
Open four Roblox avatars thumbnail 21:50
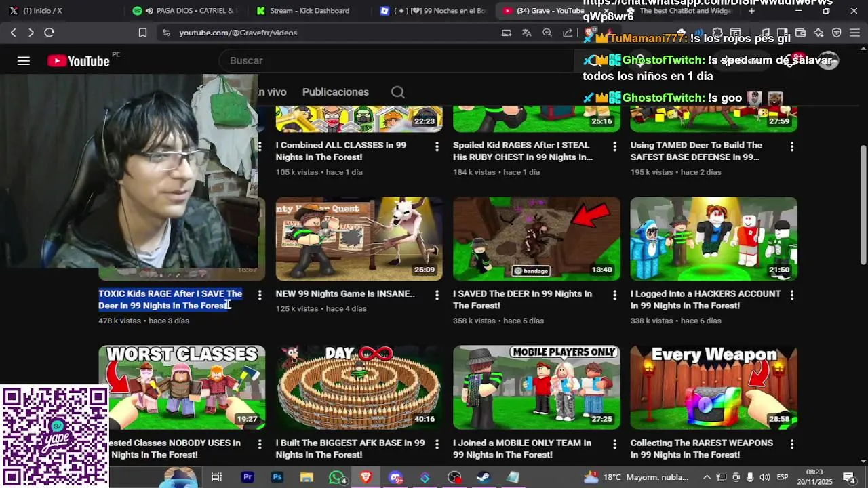point(714,239)
